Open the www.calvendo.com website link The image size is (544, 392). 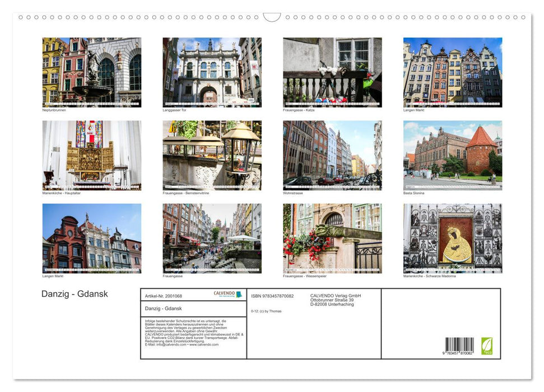[204, 345]
